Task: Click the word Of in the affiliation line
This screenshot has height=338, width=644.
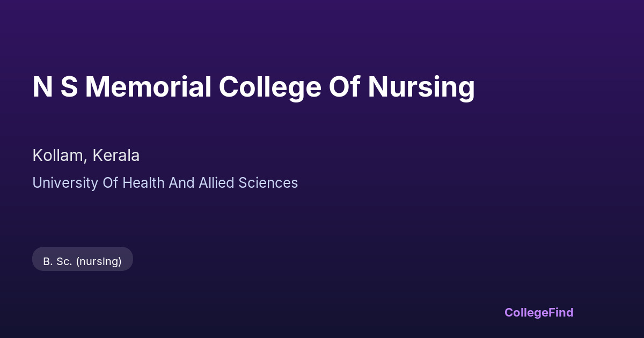Action: point(101,183)
